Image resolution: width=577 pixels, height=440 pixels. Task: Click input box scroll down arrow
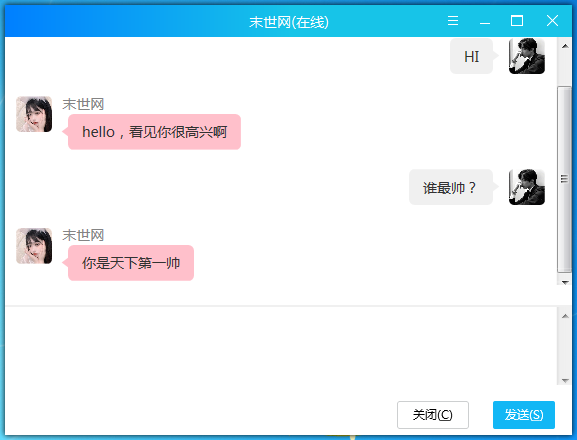point(565,380)
